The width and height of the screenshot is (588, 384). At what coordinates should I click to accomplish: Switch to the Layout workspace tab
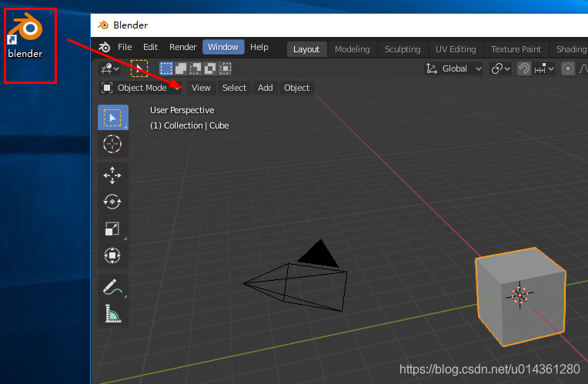point(306,49)
